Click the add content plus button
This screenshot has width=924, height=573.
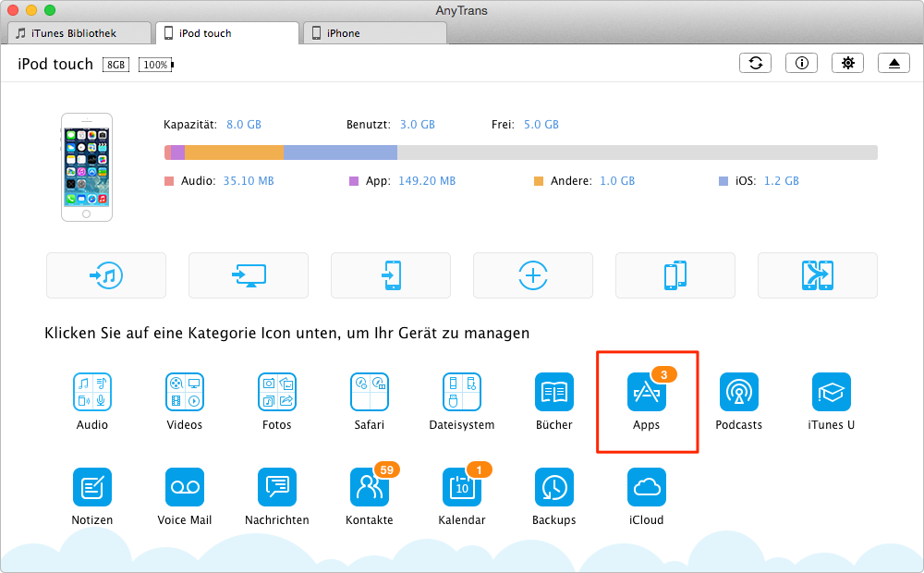point(533,275)
